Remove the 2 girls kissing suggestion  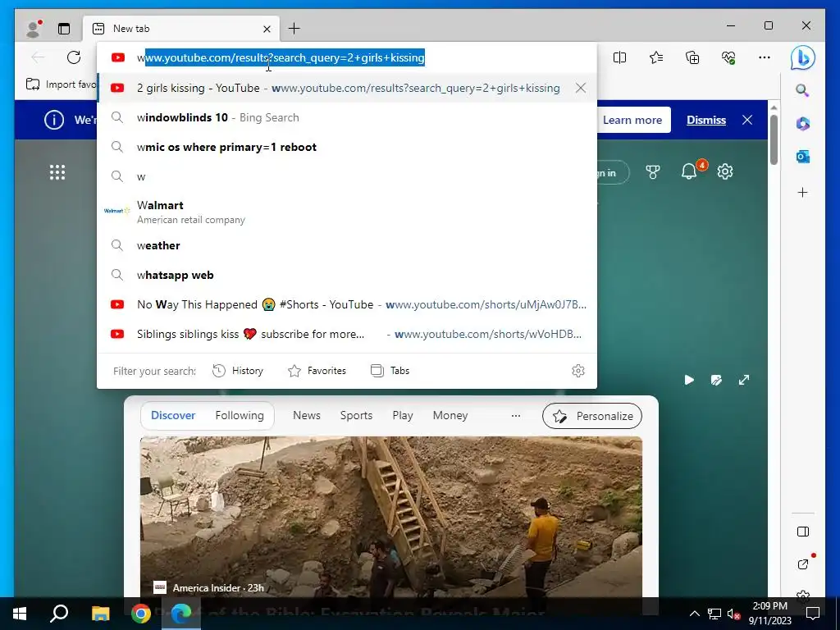[x=581, y=88]
